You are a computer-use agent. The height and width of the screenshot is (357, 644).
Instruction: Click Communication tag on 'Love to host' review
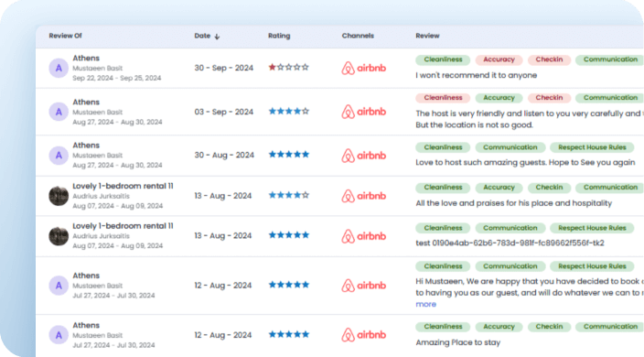pyautogui.click(x=510, y=147)
